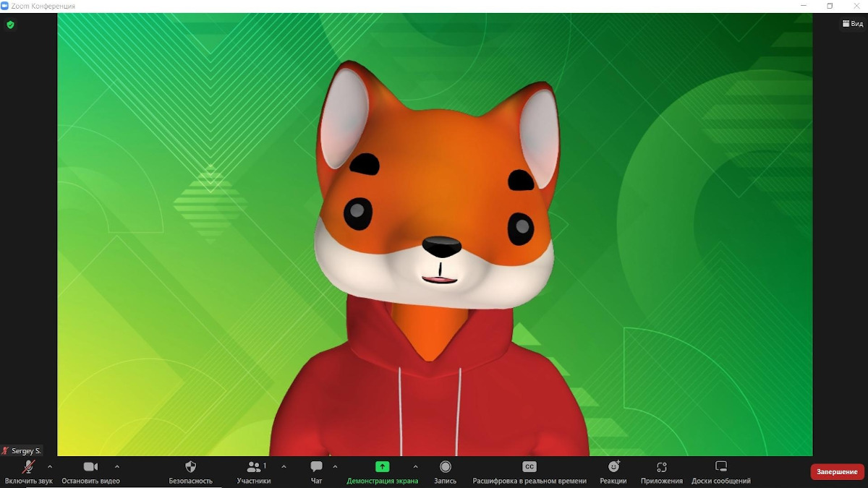Enable CC Расшифровка в реальном времени

[x=529, y=471]
